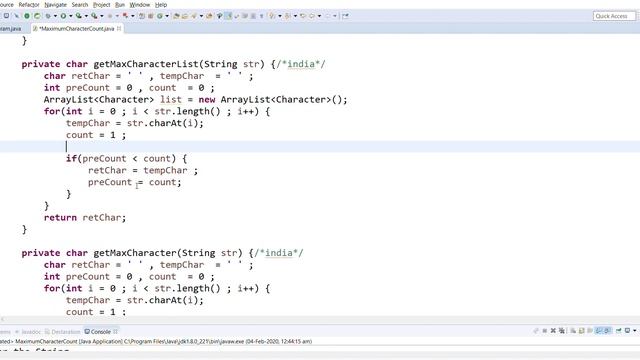This screenshot has width=640, height=360.
Task: Switch to the Javadoc tab
Action: (29, 331)
